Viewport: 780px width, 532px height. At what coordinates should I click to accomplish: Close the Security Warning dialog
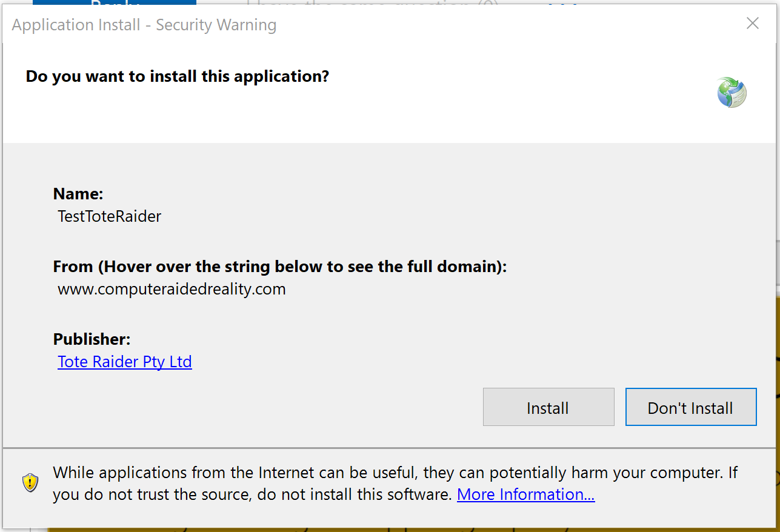click(x=753, y=24)
